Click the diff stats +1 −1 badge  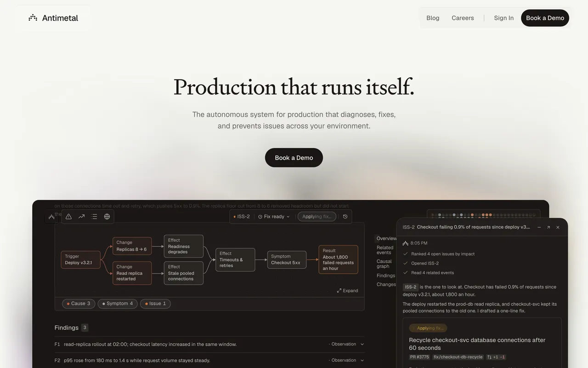(x=496, y=357)
